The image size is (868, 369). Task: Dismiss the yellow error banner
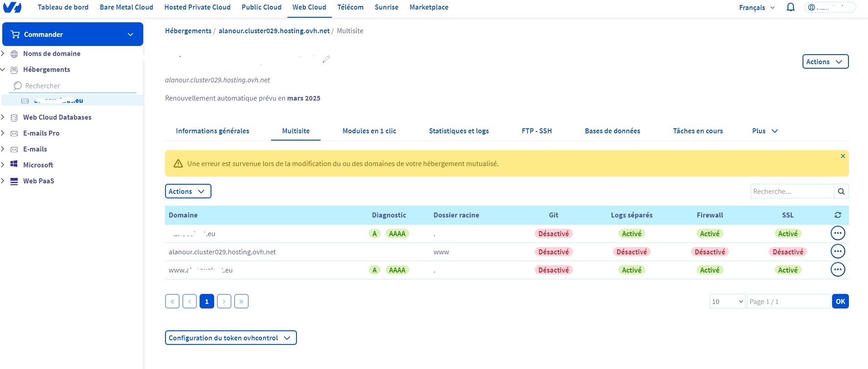pos(843,156)
